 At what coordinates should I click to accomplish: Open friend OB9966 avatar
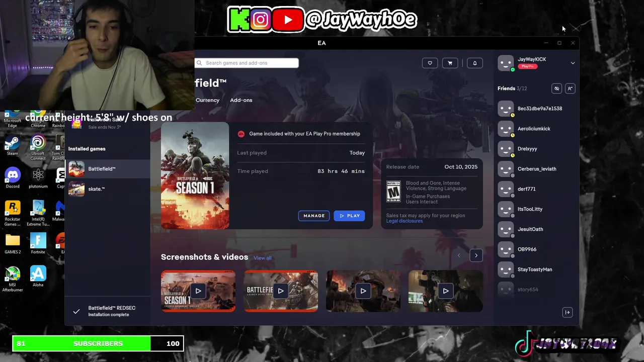(506, 249)
